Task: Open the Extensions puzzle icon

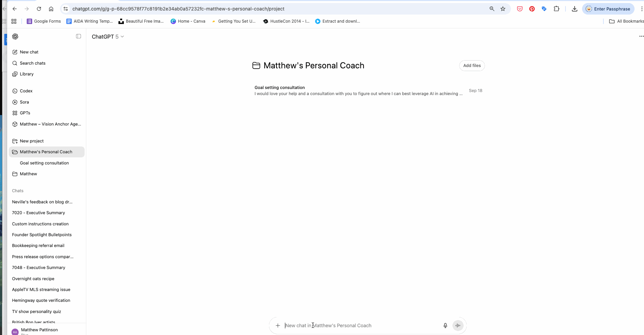Action: [x=556, y=9]
